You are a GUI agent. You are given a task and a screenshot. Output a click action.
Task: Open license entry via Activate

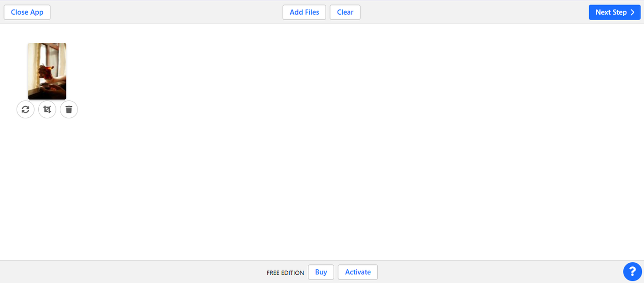(358, 272)
